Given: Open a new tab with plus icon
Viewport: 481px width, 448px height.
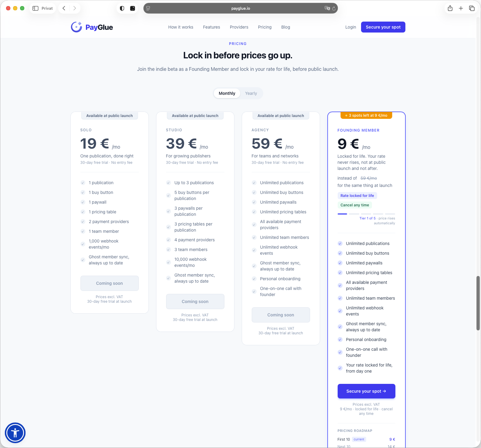Looking at the screenshot, I should (461, 8).
